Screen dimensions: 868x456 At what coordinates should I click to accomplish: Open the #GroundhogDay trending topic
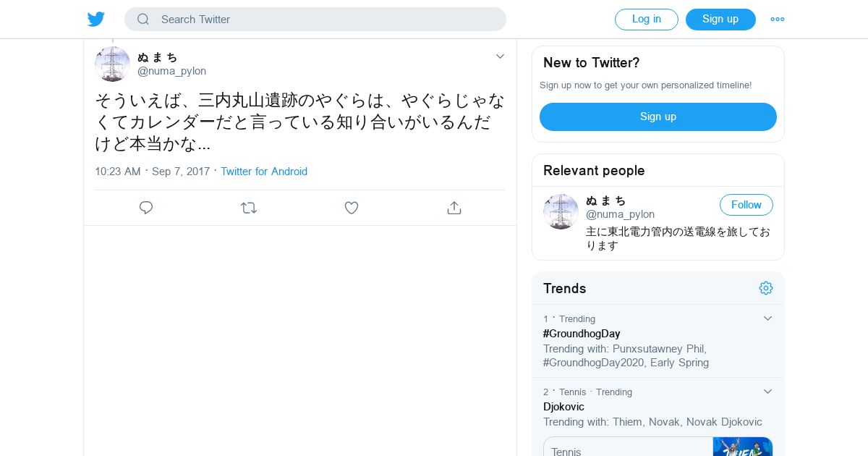coord(582,334)
